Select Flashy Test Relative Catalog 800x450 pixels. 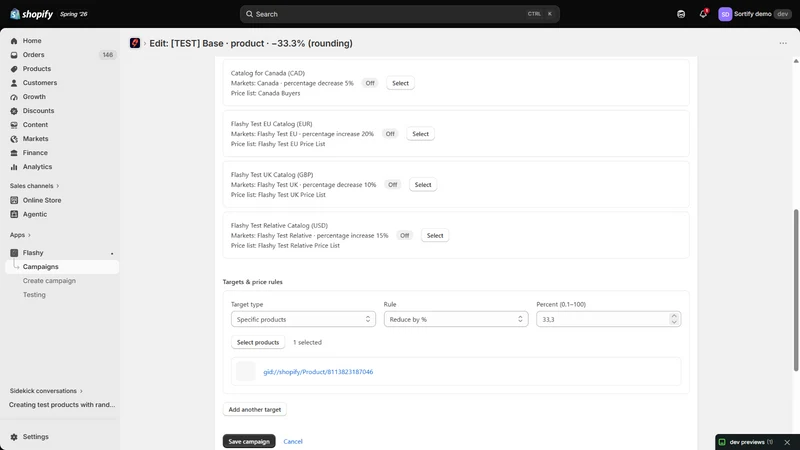pos(435,235)
